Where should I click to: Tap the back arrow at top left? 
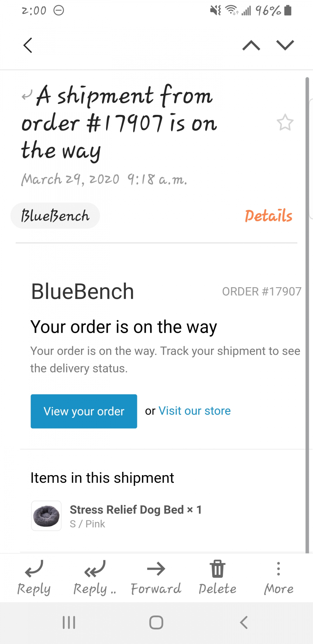click(28, 45)
